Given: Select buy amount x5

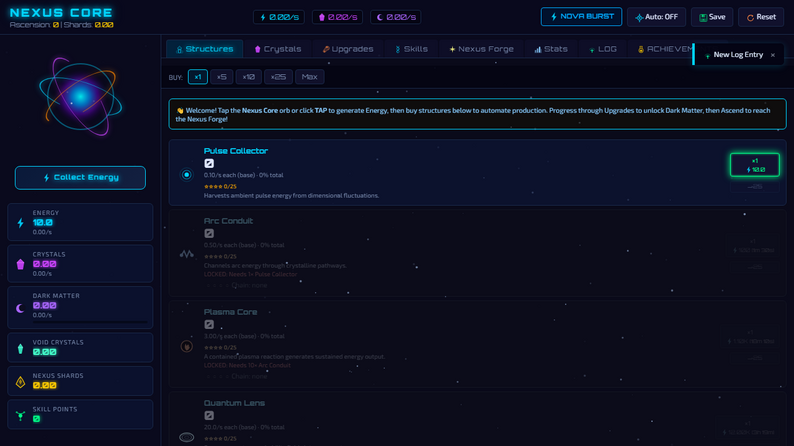Looking at the screenshot, I should (x=221, y=77).
